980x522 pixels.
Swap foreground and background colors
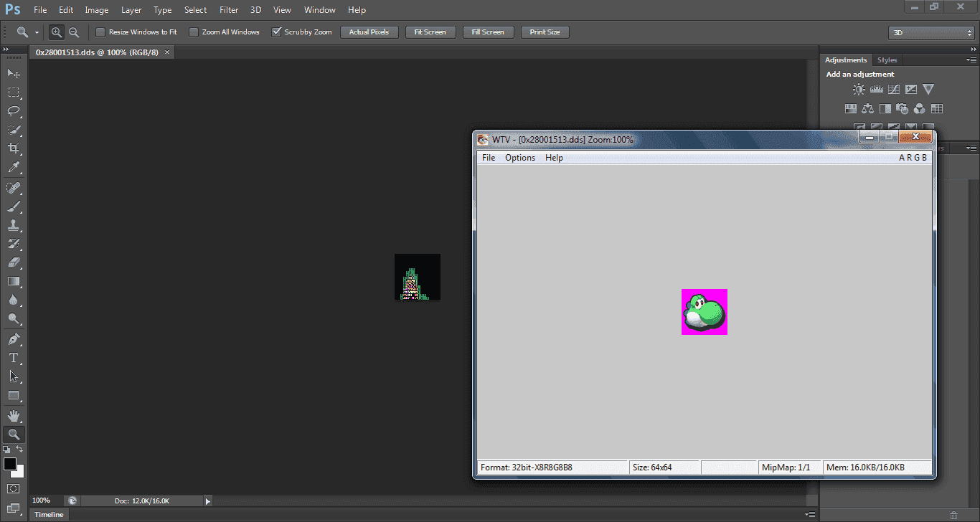click(x=20, y=449)
